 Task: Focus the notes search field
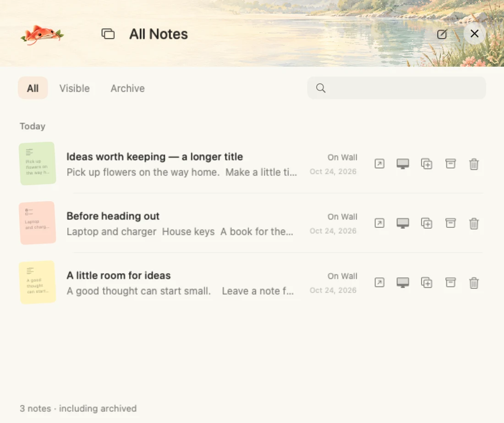[396, 88]
